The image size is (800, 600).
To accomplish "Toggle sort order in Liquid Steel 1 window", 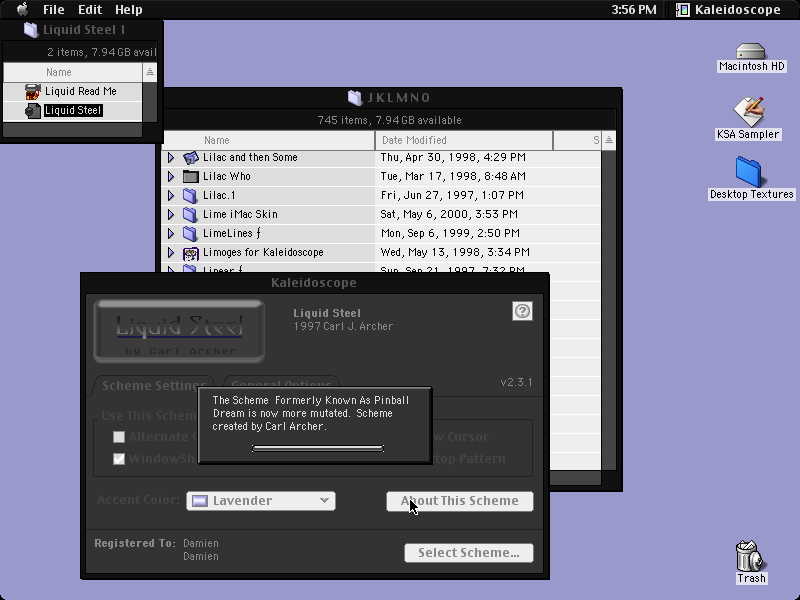I will click(150, 72).
